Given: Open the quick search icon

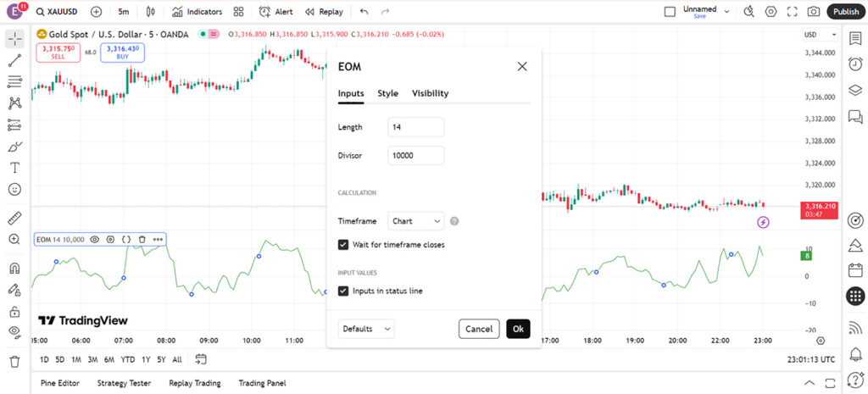Looking at the screenshot, I should (x=749, y=12).
